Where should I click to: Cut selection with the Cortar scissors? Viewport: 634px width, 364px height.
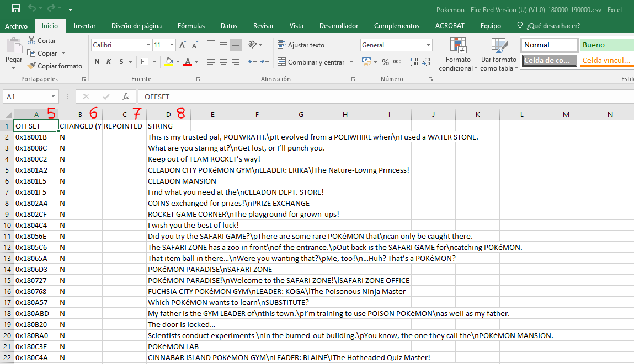pyautogui.click(x=41, y=40)
